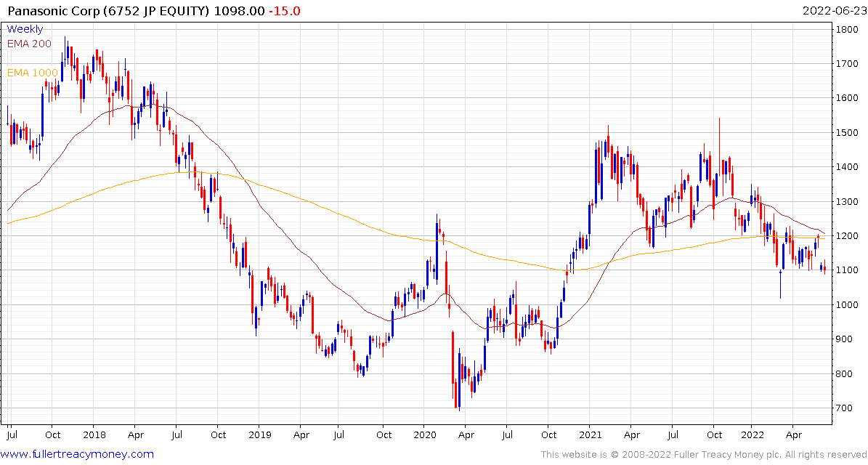Viewport: 868px width, 465px height.
Task: Open the www.fullertreacymoney.com link
Action: [x=77, y=455]
